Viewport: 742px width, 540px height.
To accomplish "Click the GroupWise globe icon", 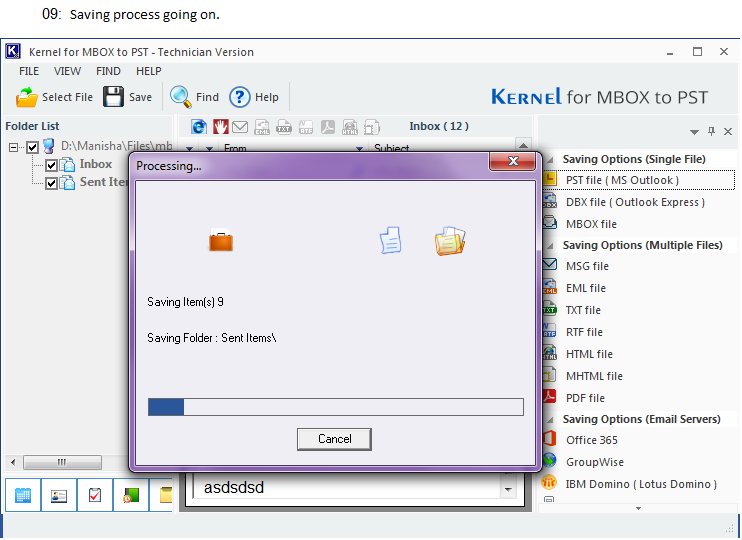I will (x=549, y=460).
